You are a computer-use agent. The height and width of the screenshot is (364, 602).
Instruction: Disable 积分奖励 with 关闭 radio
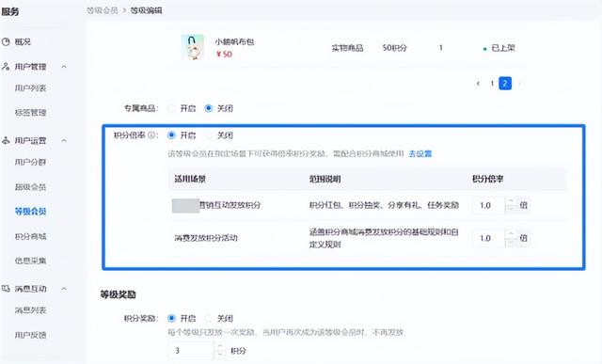tap(209, 318)
